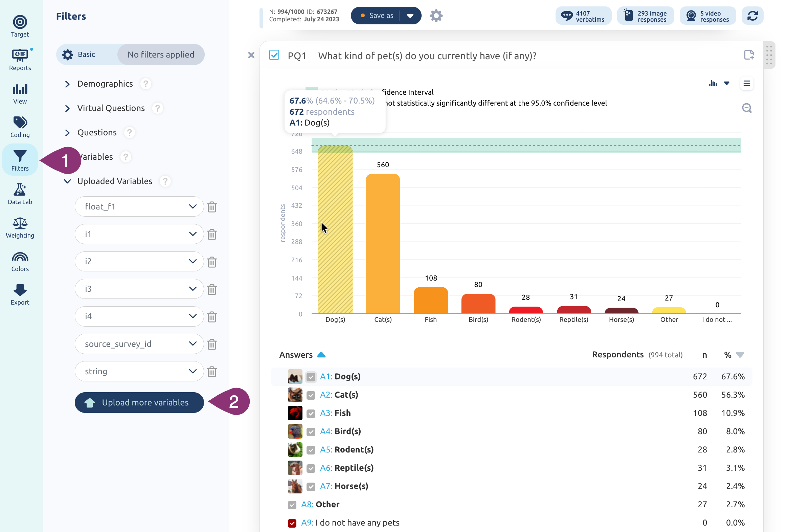Image resolution: width=789 pixels, height=532 pixels.
Task: Show help for Demographics filters
Action: [x=145, y=84]
